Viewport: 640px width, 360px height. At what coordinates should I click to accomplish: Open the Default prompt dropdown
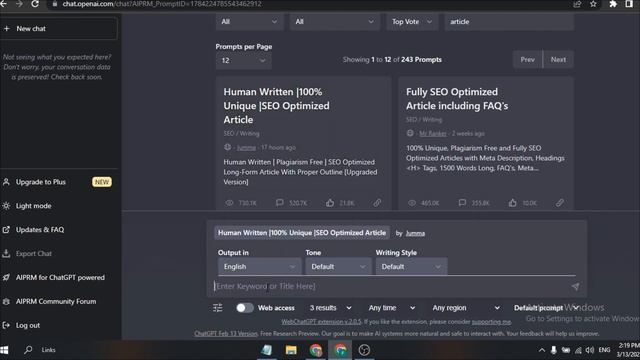[546, 308]
